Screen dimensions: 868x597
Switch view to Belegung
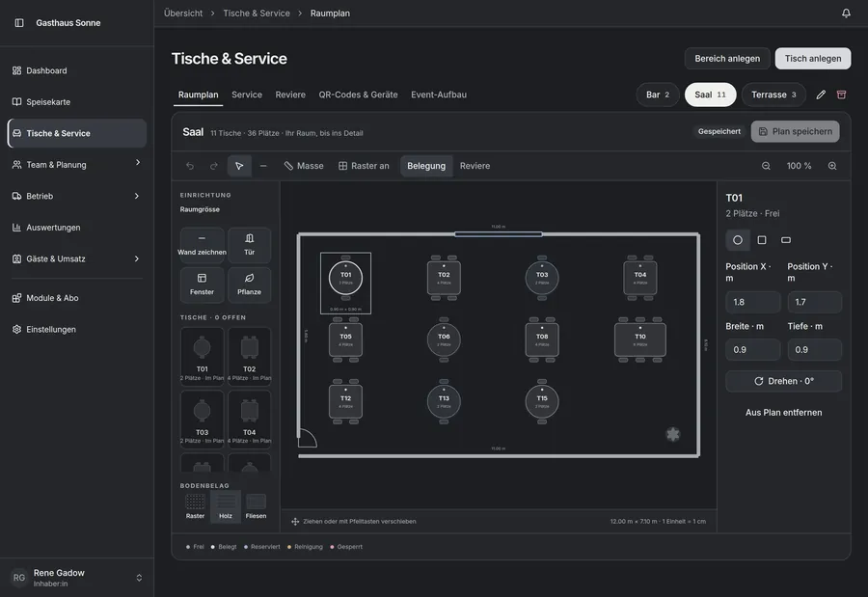[x=426, y=166]
